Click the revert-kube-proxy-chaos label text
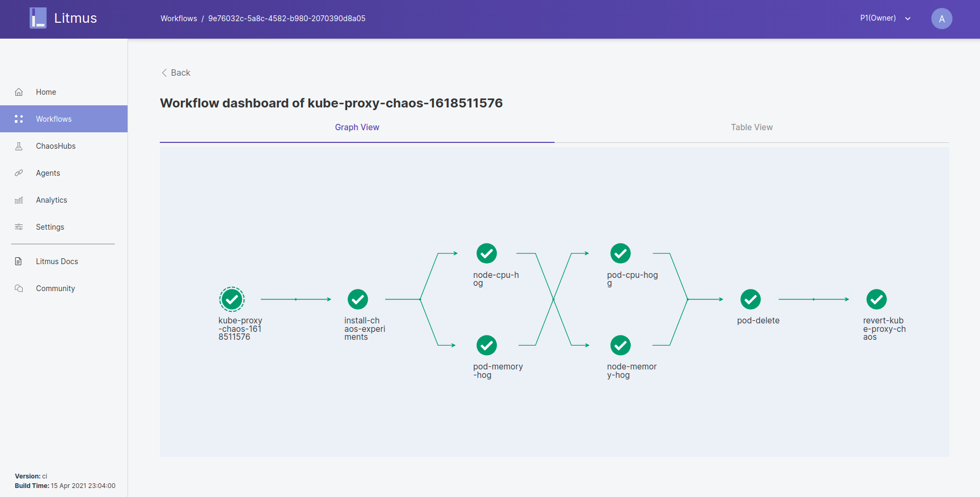The image size is (980, 497). (x=884, y=329)
